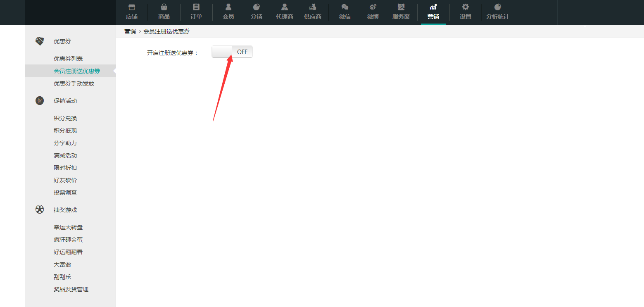Open the 设置 settings gear icon
The width and height of the screenshot is (644, 307).
(x=466, y=7)
